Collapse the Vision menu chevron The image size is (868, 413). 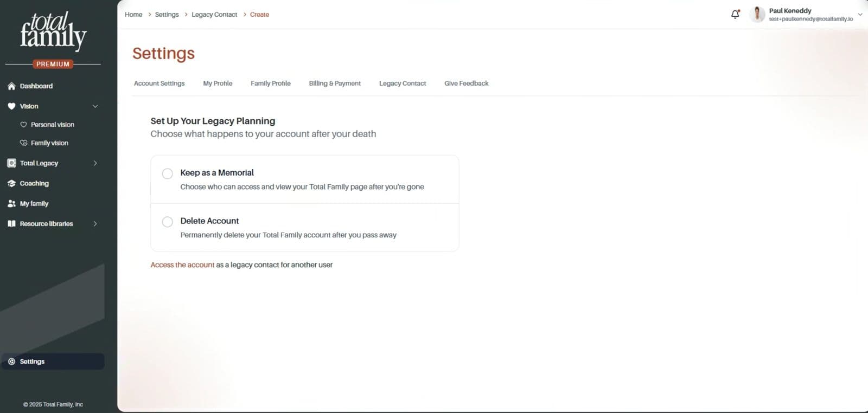point(95,106)
